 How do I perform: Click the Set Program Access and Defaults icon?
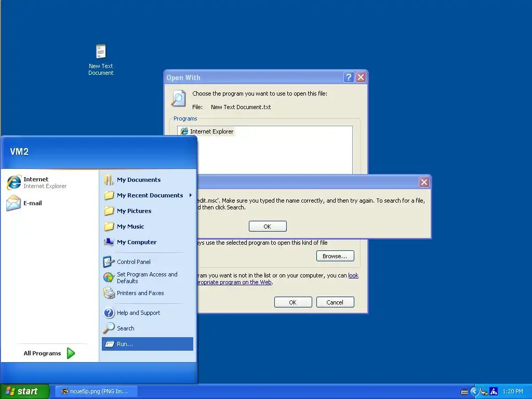[x=109, y=277]
